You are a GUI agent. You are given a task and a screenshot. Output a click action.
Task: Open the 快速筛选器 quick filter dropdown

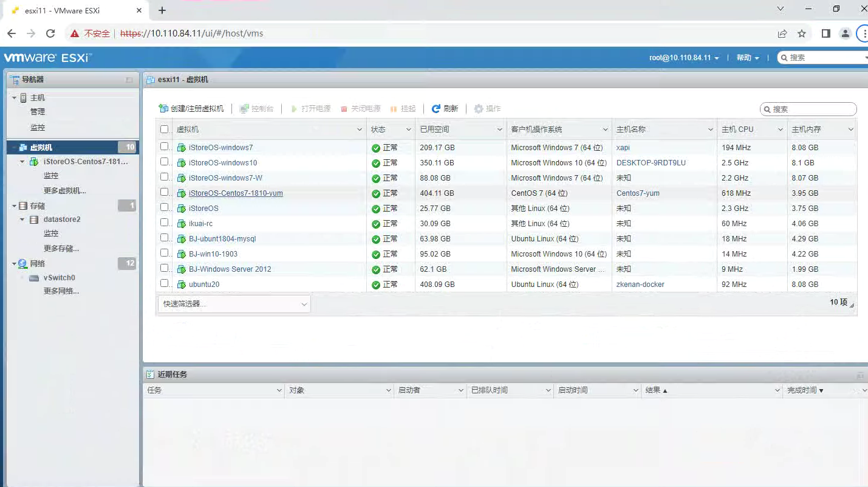(x=234, y=304)
